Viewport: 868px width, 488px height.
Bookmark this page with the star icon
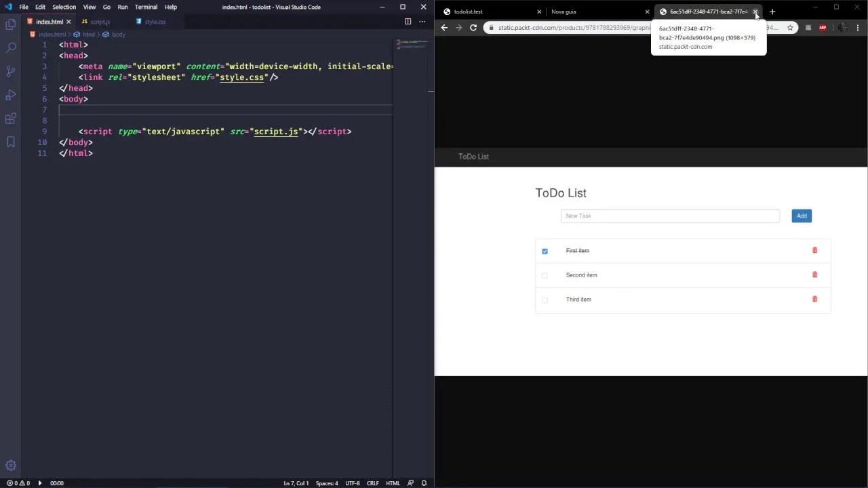(790, 28)
